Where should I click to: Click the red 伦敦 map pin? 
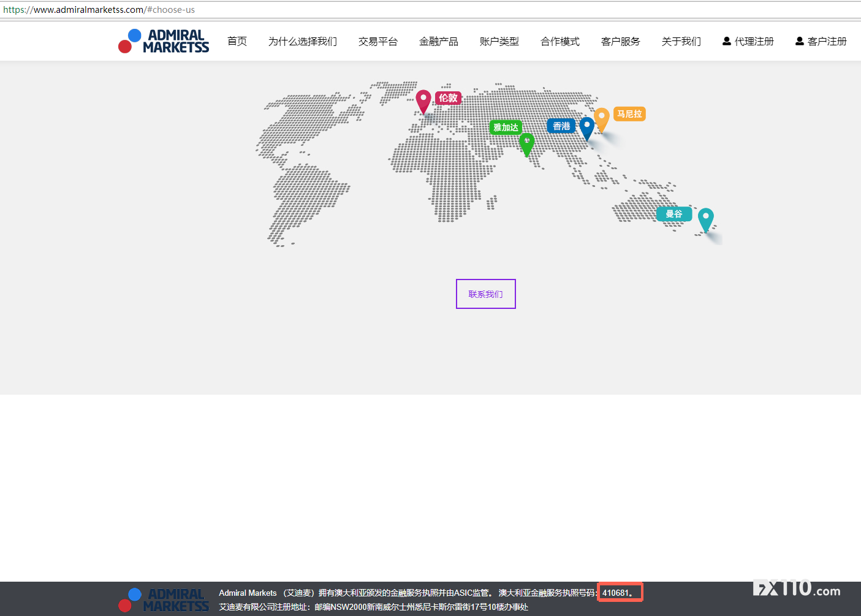423,102
